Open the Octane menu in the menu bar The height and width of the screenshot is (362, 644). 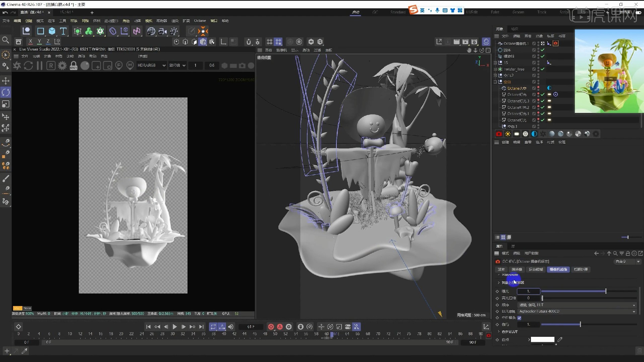(x=200, y=20)
